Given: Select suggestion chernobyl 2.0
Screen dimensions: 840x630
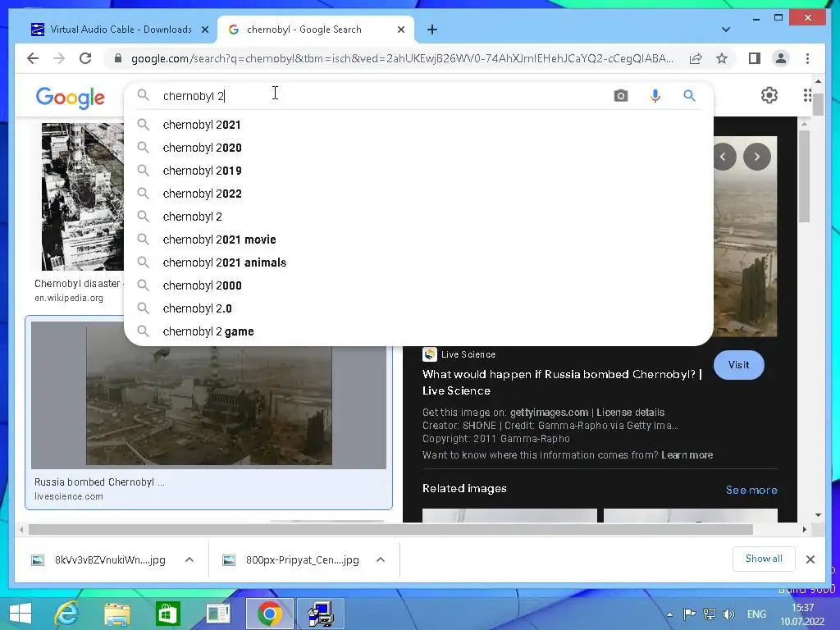Looking at the screenshot, I should [418, 308].
